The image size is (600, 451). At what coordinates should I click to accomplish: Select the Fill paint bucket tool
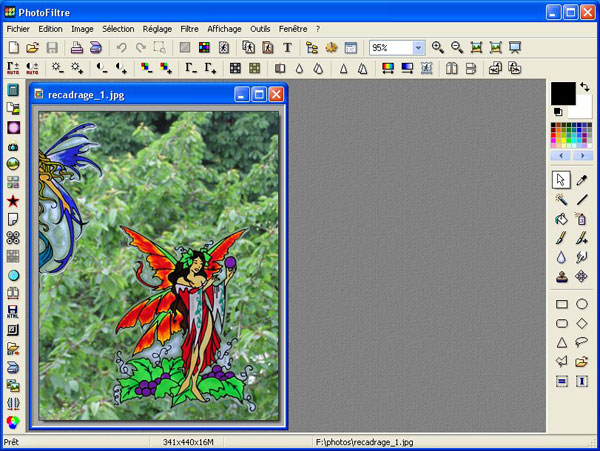(x=561, y=219)
